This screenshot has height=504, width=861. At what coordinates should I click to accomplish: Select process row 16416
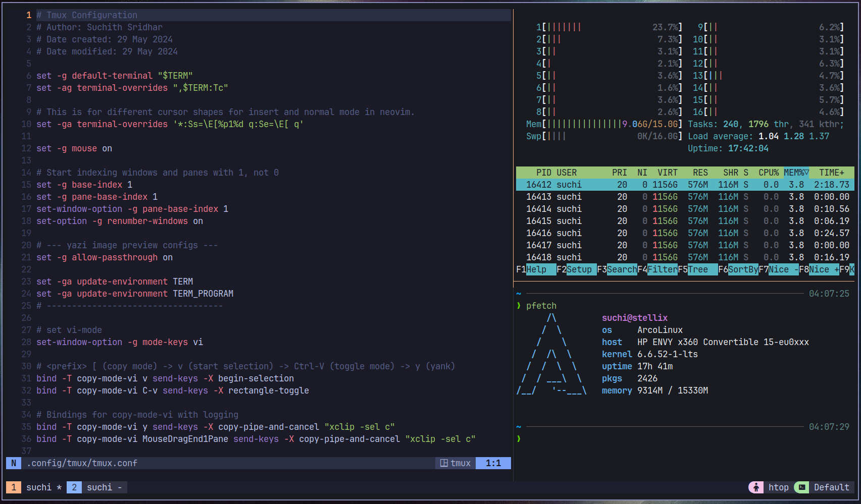[685, 233]
